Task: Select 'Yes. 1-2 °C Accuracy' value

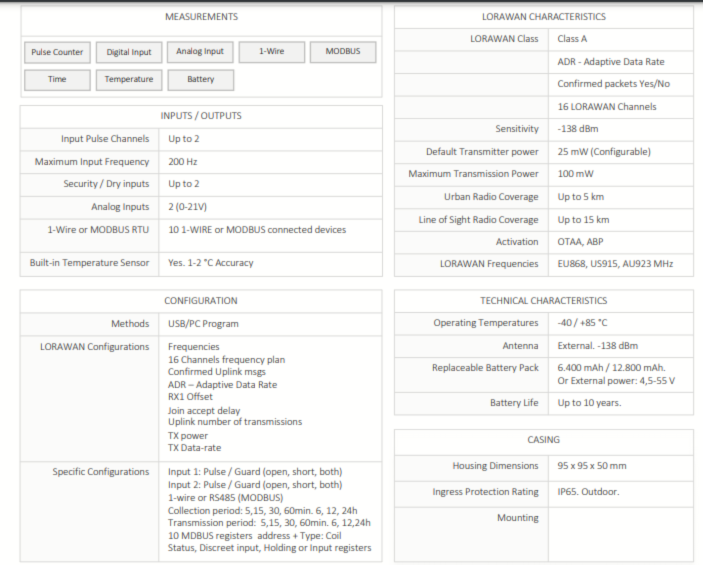Action: 211,263
